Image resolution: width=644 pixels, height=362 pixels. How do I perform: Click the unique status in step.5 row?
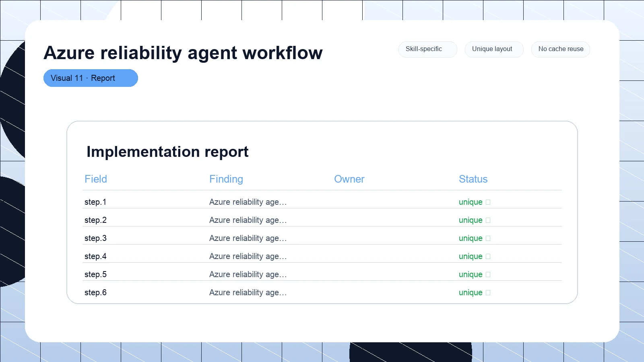click(x=475, y=274)
